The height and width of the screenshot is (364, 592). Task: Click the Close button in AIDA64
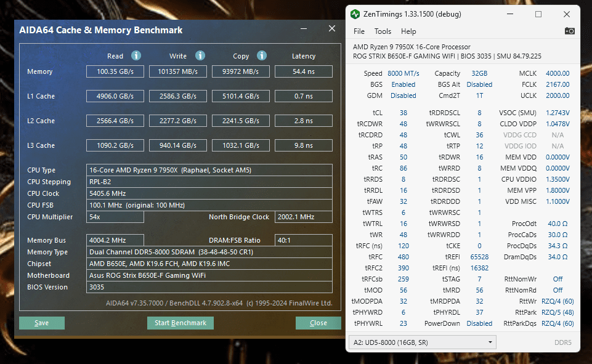click(318, 323)
